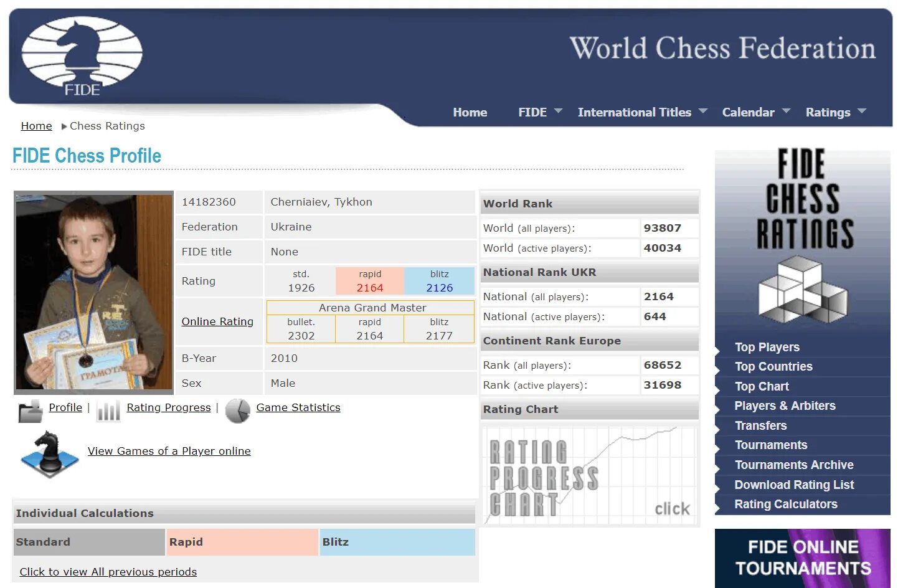Open the Profile folder icon
The width and height of the screenshot is (903, 588).
point(30,411)
